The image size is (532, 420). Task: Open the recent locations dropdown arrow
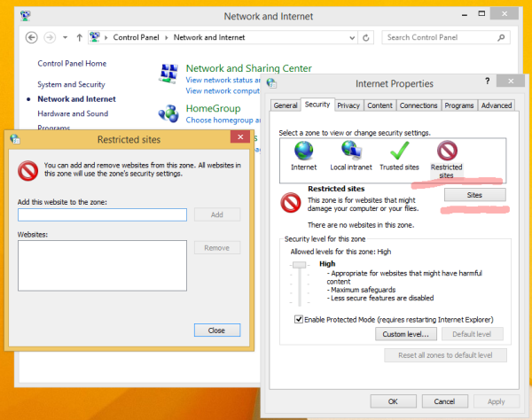click(x=66, y=37)
